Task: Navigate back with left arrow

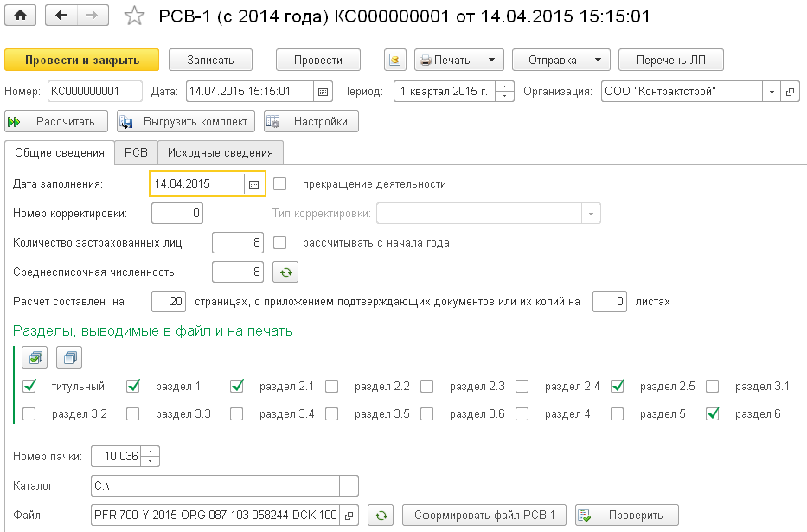Action: (61, 16)
